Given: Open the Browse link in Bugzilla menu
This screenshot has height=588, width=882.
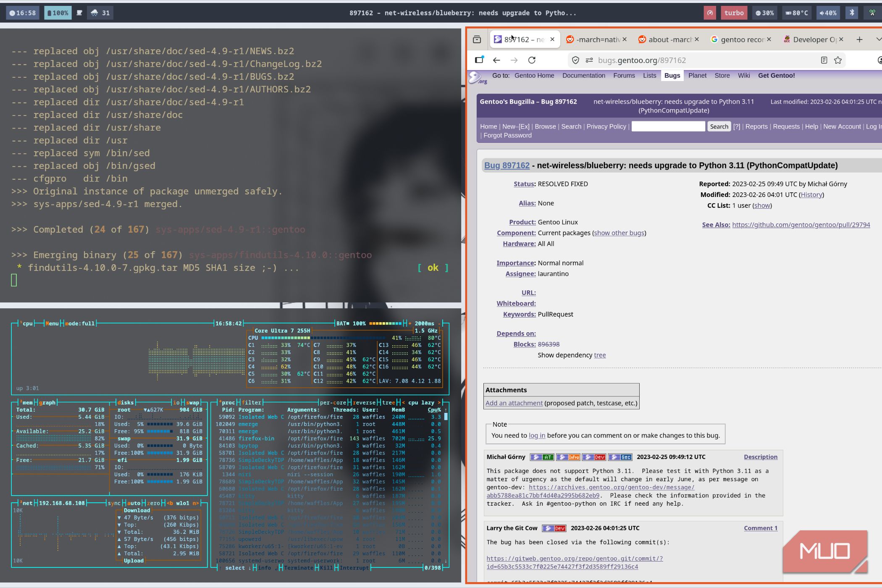Looking at the screenshot, I should click(545, 126).
